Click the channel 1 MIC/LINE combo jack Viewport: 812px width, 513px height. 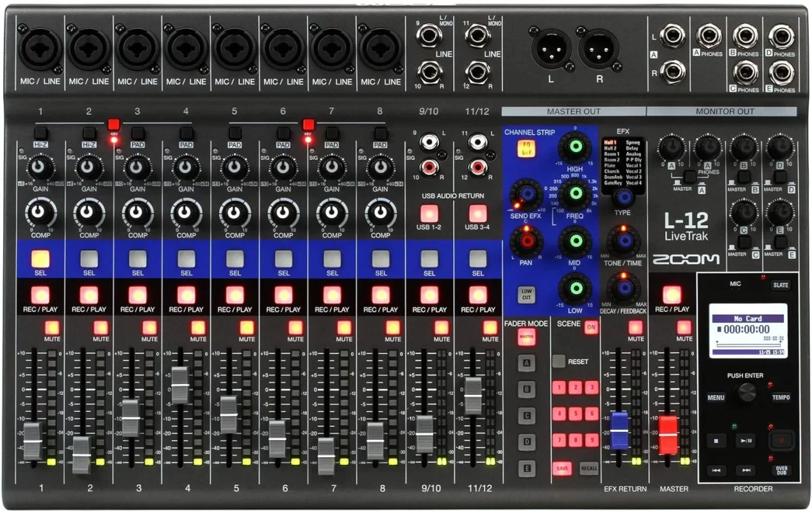(x=40, y=49)
